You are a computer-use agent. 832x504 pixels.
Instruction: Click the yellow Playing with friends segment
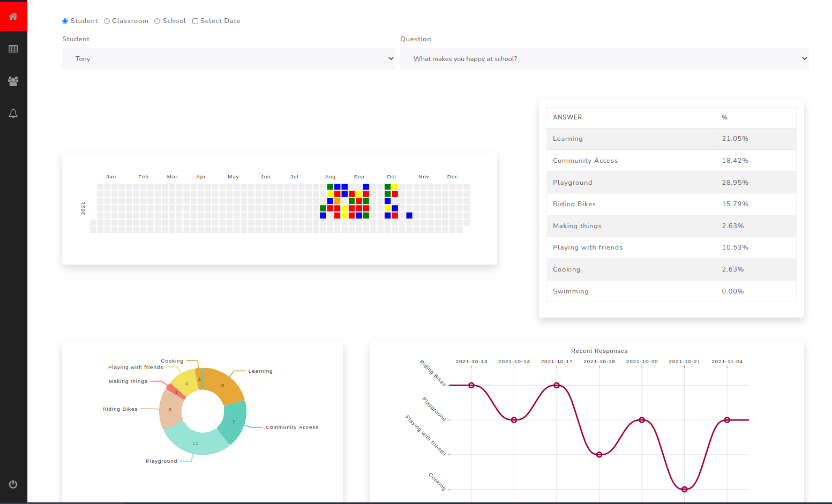click(186, 382)
